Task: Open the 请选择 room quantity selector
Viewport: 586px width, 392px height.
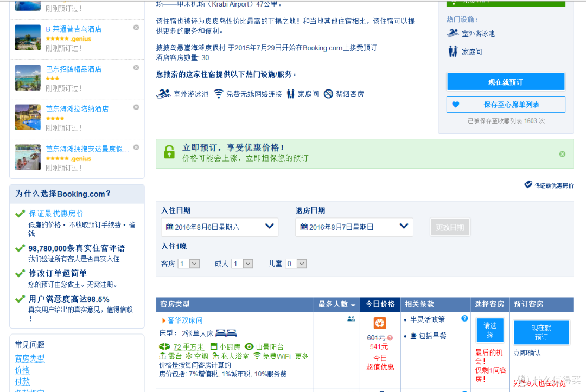Action: [490, 330]
